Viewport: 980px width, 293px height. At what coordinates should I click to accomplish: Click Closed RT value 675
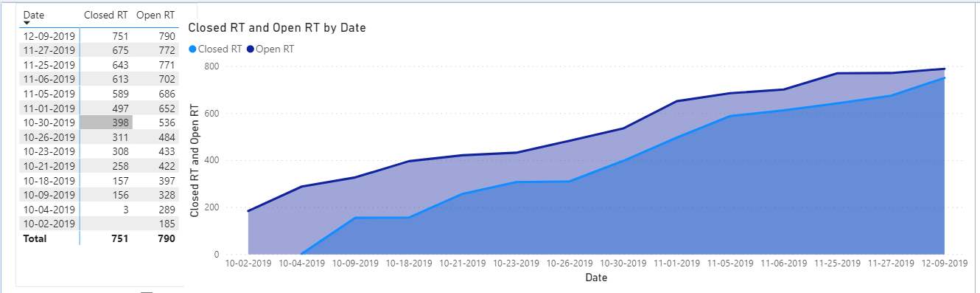[120, 50]
